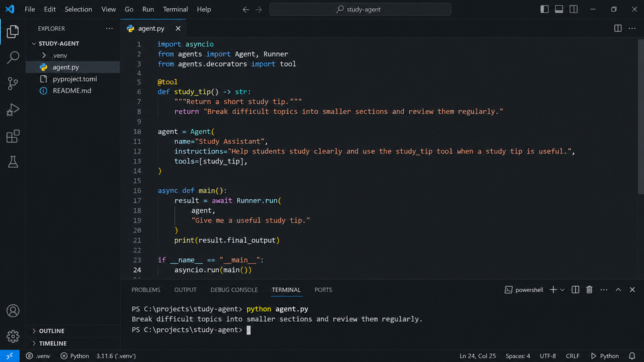This screenshot has width=644, height=362.
Task: Click the editor vertical scrollbar
Action: click(641, 116)
